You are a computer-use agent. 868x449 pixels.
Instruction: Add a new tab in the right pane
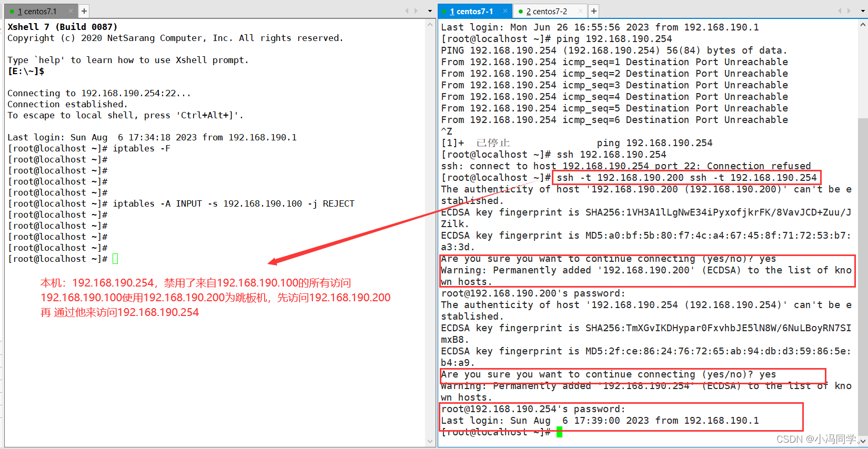pyautogui.click(x=593, y=11)
